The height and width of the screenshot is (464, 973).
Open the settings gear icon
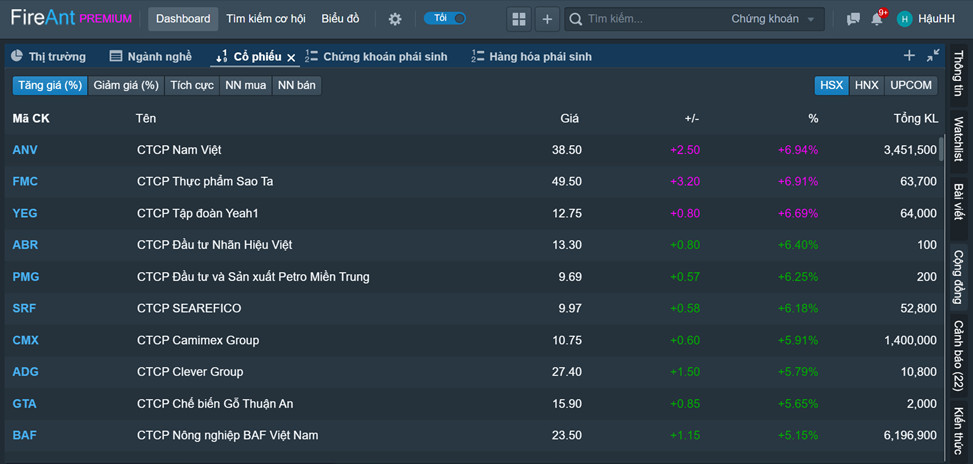tap(395, 19)
